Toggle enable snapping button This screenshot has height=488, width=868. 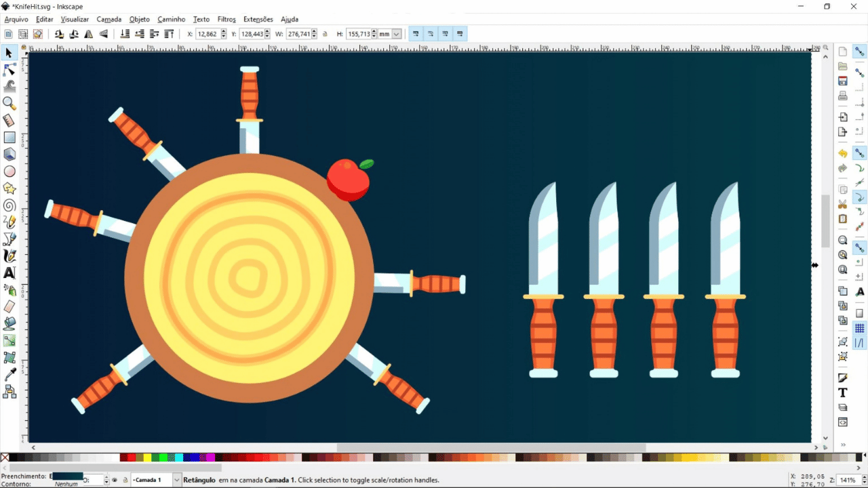pos(859,52)
